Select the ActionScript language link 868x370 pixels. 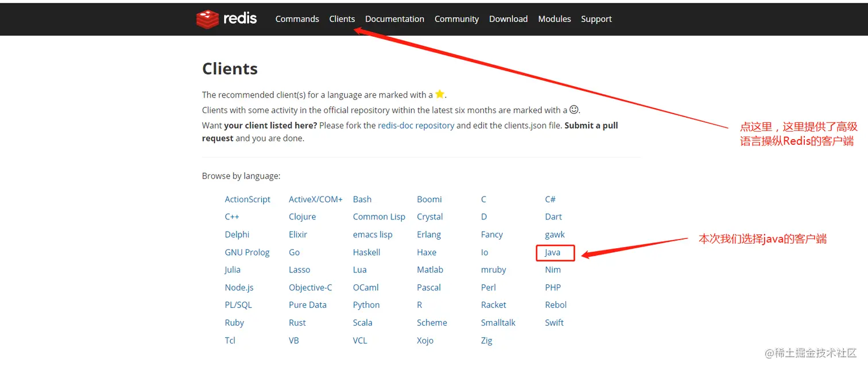247,199
